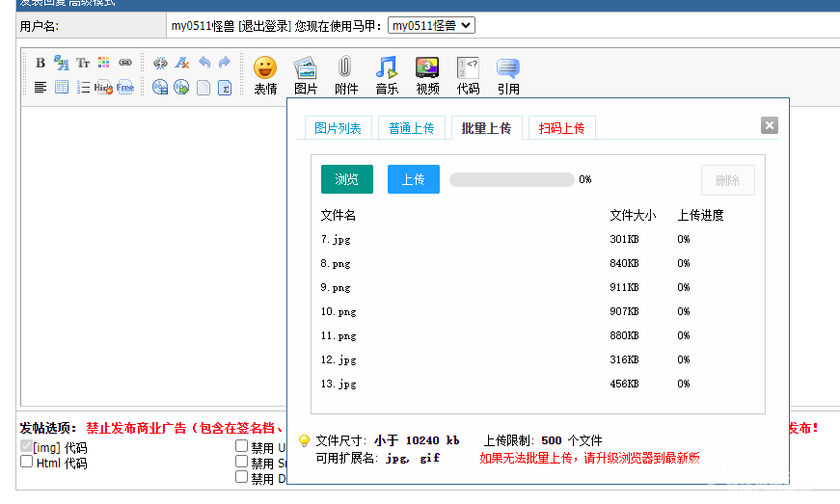
Task: Click the 图片 image icon
Action: point(306,74)
